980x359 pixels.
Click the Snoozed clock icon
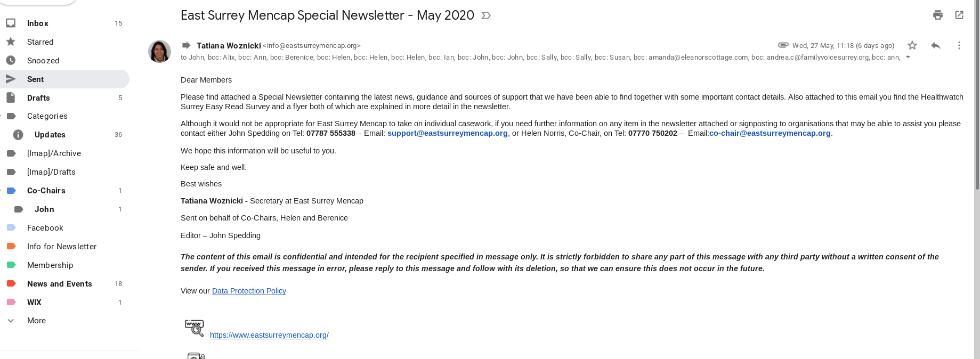(11, 61)
